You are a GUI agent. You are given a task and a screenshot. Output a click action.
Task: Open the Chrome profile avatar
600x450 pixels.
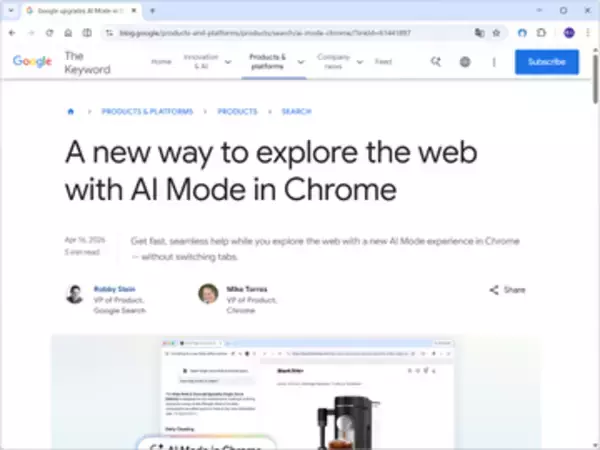point(569,33)
